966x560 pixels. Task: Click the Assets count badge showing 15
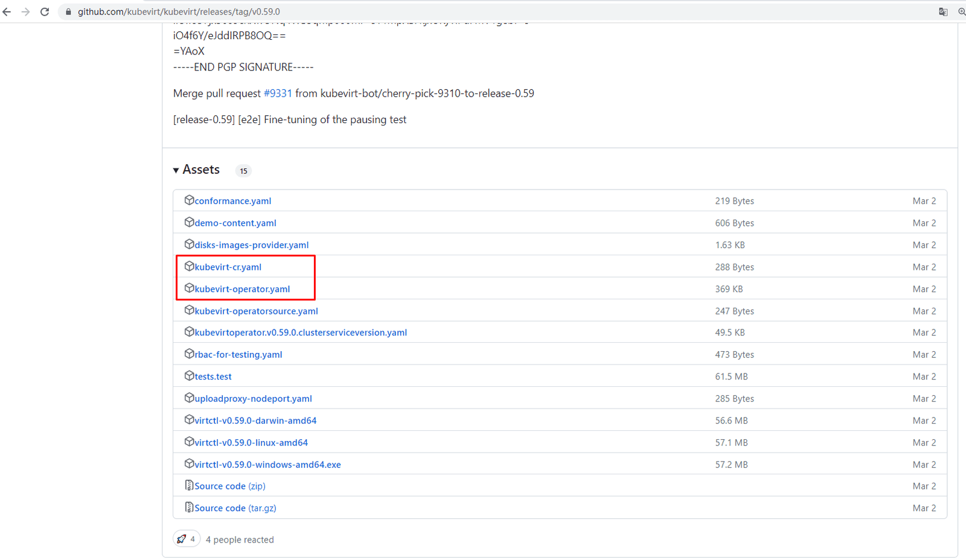click(x=243, y=171)
